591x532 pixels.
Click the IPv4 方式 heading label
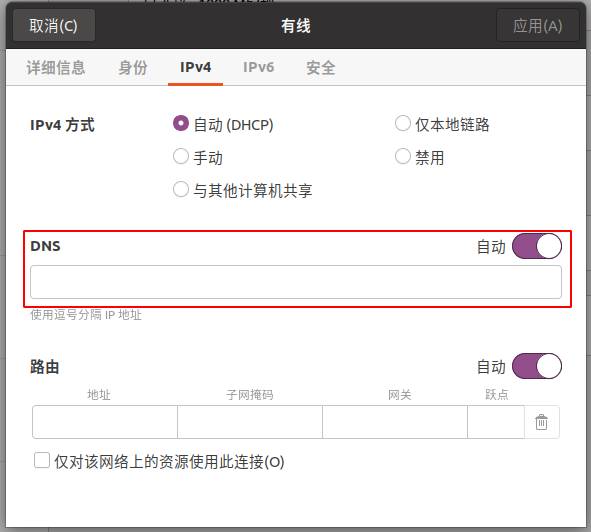(x=62, y=125)
